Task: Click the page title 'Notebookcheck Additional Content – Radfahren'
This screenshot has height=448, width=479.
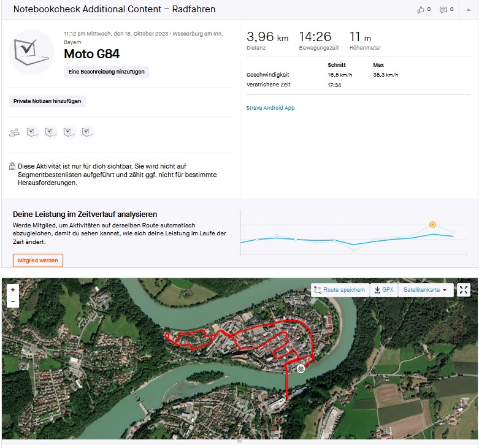Action: pos(115,9)
